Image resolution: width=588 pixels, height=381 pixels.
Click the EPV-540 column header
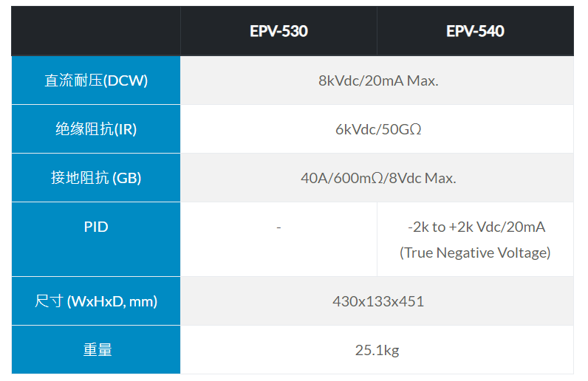[475, 31]
